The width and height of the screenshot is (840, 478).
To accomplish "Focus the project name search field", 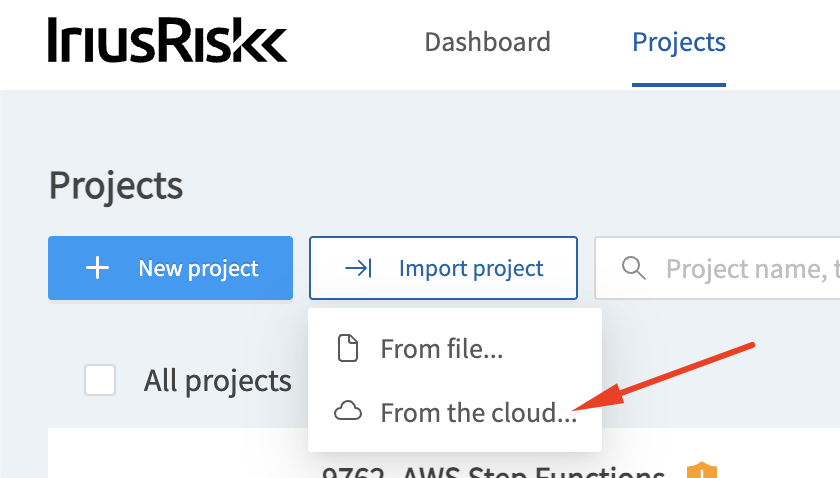I will [718, 268].
